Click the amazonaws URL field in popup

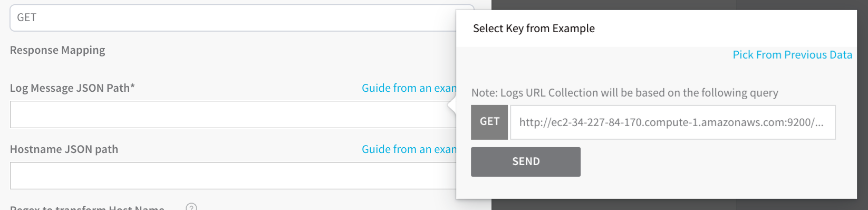click(x=673, y=122)
